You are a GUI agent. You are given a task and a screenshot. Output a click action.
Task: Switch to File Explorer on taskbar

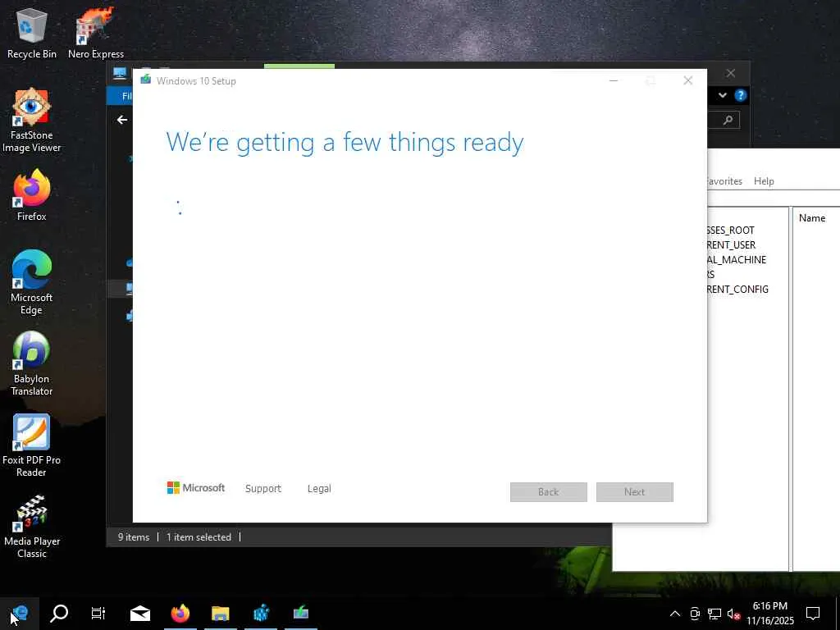[x=220, y=614]
